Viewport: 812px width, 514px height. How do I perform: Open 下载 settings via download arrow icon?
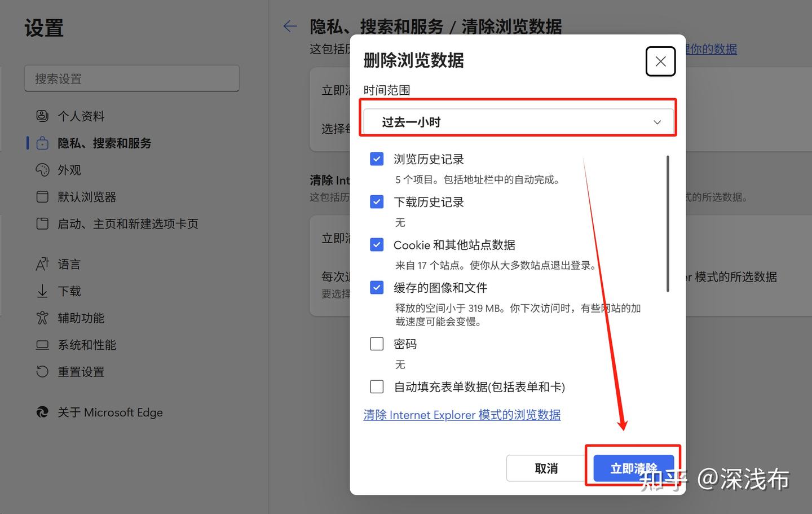(42, 291)
